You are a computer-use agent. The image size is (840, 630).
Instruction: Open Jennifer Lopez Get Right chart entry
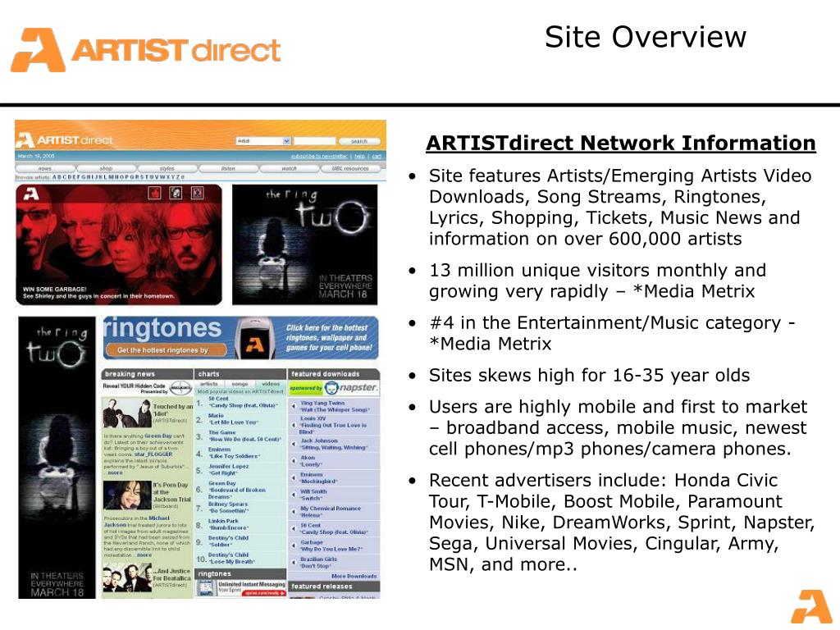(x=229, y=470)
